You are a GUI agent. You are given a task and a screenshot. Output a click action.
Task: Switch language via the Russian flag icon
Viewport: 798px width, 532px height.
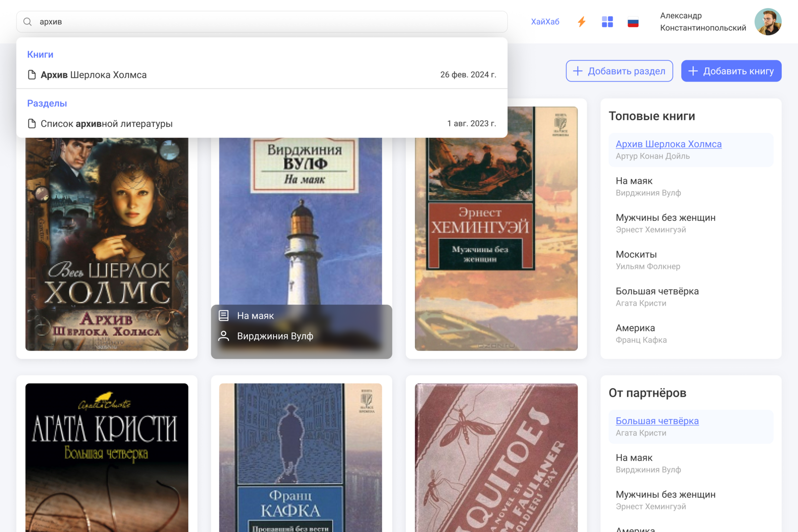click(x=633, y=22)
